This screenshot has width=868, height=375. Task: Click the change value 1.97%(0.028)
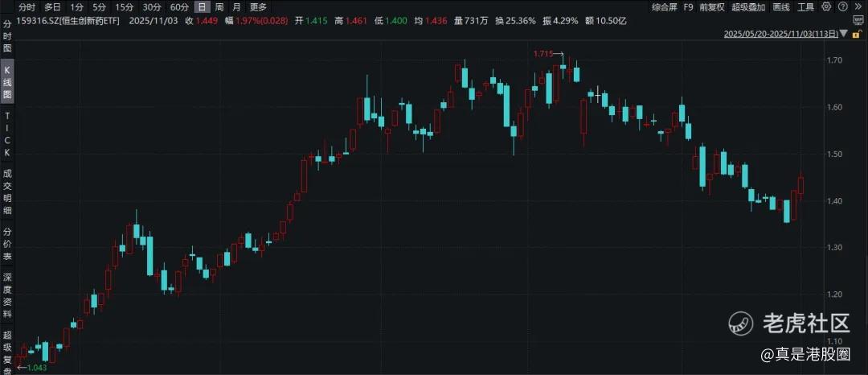[x=260, y=21]
